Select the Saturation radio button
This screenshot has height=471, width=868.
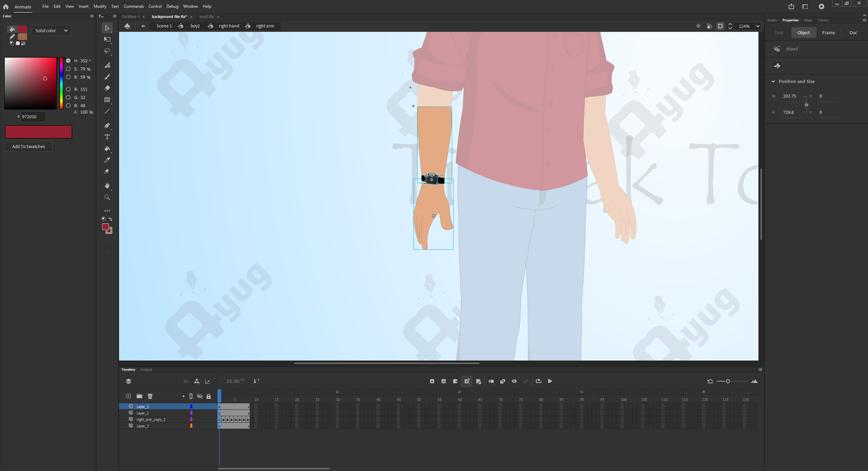pos(68,69)
